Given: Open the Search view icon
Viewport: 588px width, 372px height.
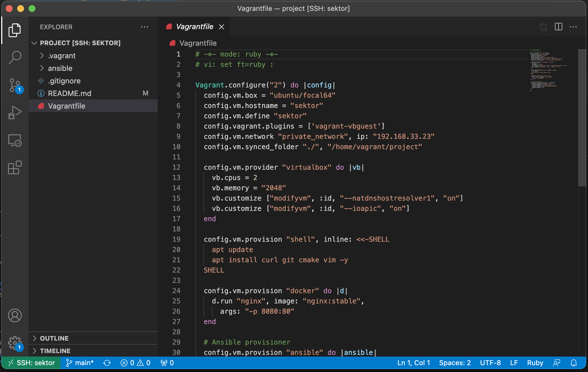Looking at the screenshot, I should [x=15, y=57].
